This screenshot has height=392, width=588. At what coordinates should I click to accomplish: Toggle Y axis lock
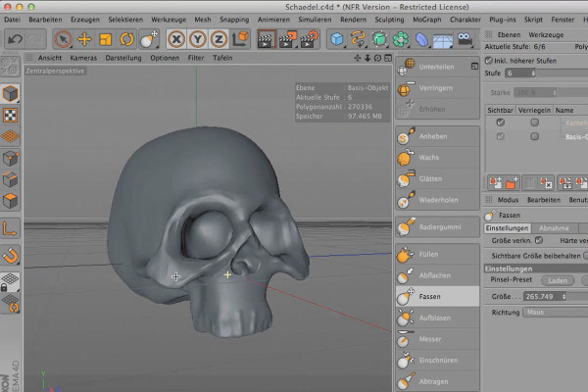pyautogui.click(x=198, y=39)
